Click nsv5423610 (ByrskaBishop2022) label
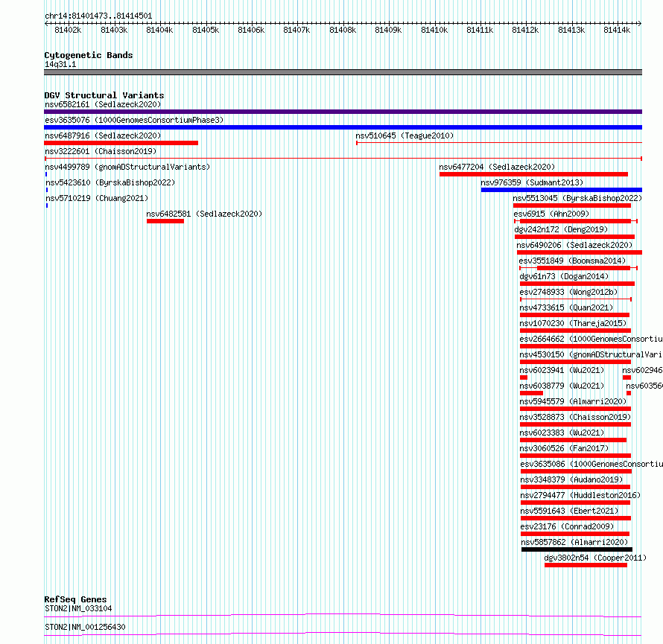 click(110, 182)
